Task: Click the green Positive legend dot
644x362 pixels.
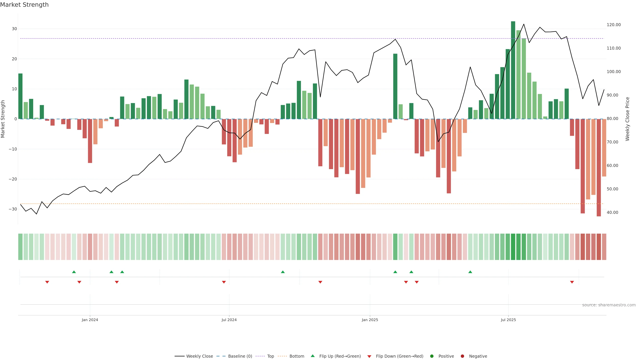Action: (x=432, y=356)
